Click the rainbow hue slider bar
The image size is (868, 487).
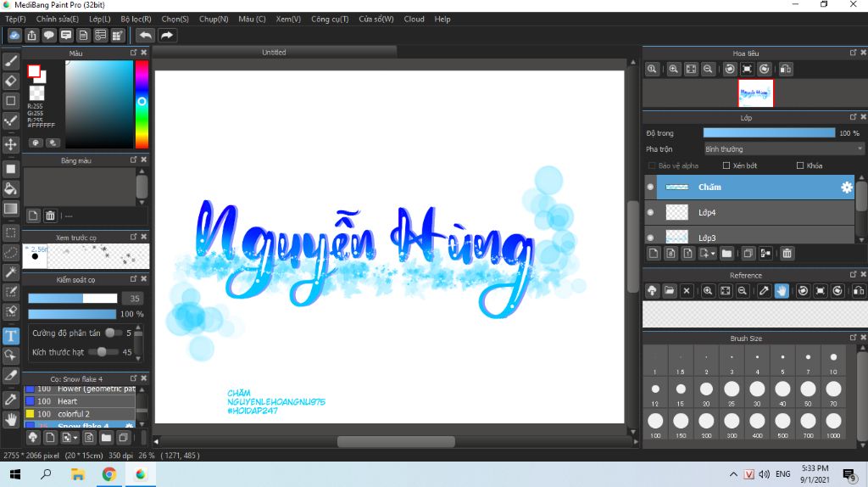[x=142, y=104]
